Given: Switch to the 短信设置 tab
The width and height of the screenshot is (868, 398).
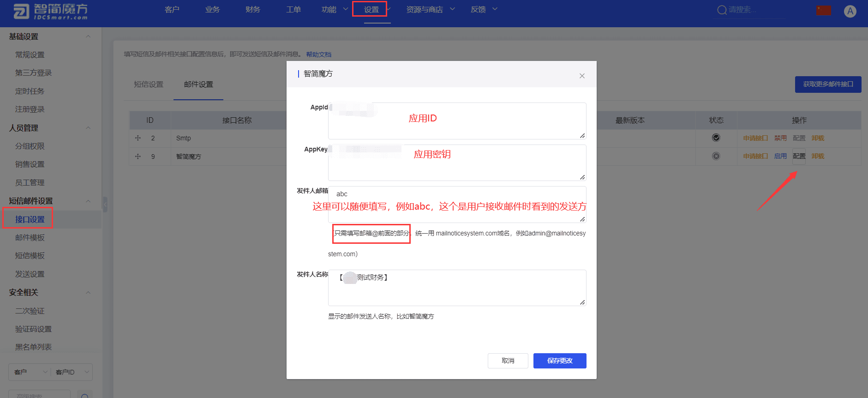Looking at the screenshot, I should (149, 84).
